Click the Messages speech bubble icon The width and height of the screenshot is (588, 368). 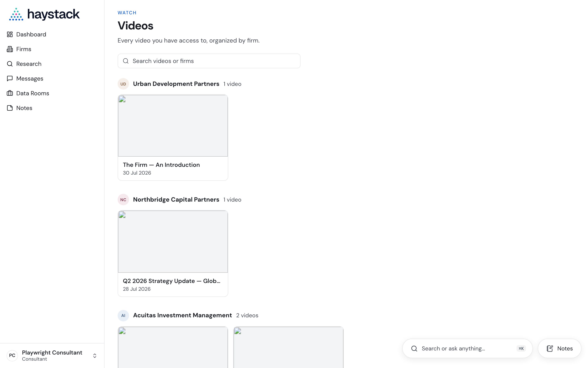[10, 78]
